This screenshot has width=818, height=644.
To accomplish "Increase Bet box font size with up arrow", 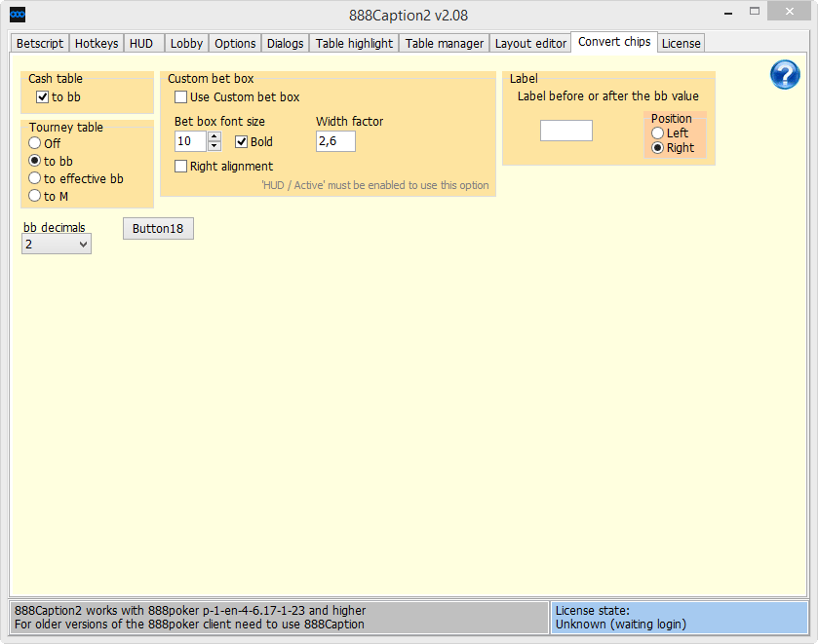I will tap(214, 136).
